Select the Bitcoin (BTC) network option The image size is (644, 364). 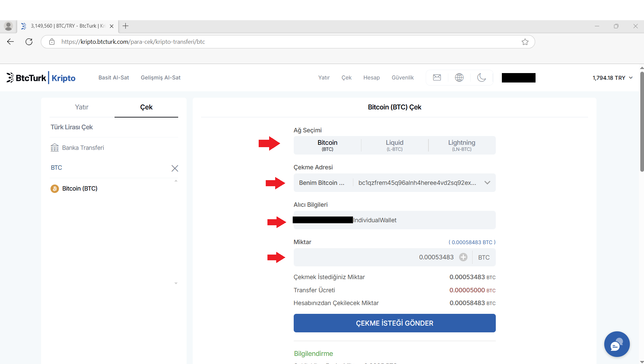pos(327,145)
